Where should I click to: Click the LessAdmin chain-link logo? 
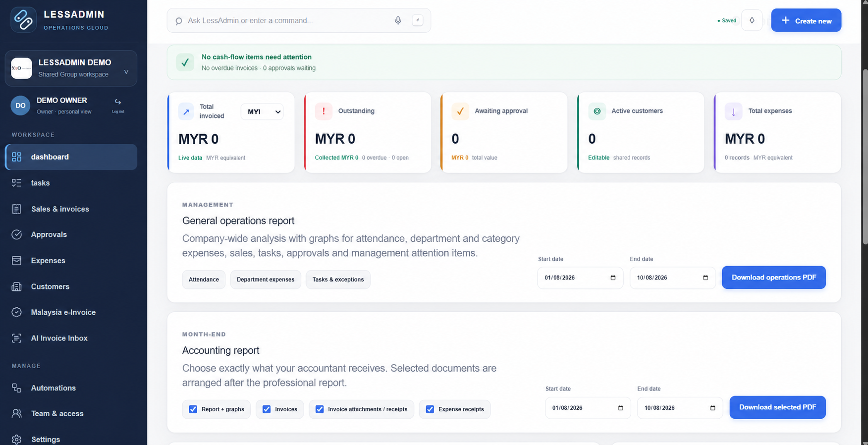click(23, 20)
